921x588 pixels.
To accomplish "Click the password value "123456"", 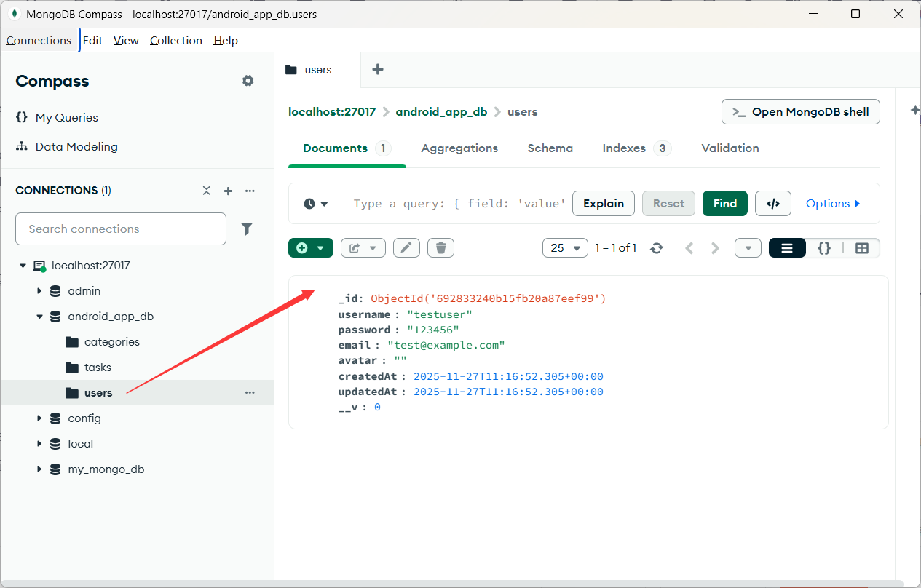I will click(433, 330).
